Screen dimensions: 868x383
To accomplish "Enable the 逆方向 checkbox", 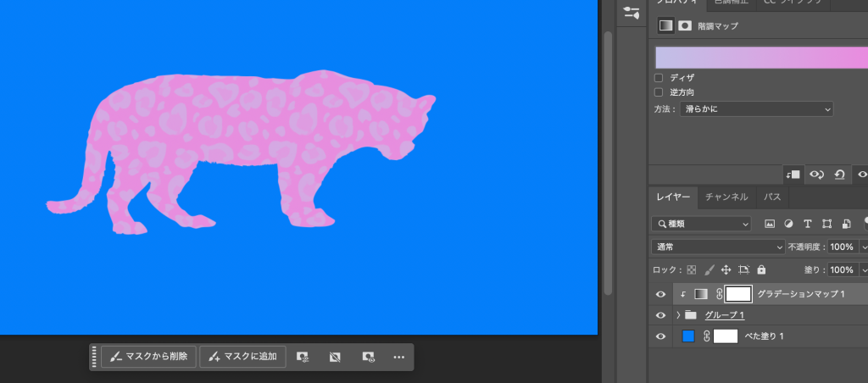I will (x=659, y=92).
